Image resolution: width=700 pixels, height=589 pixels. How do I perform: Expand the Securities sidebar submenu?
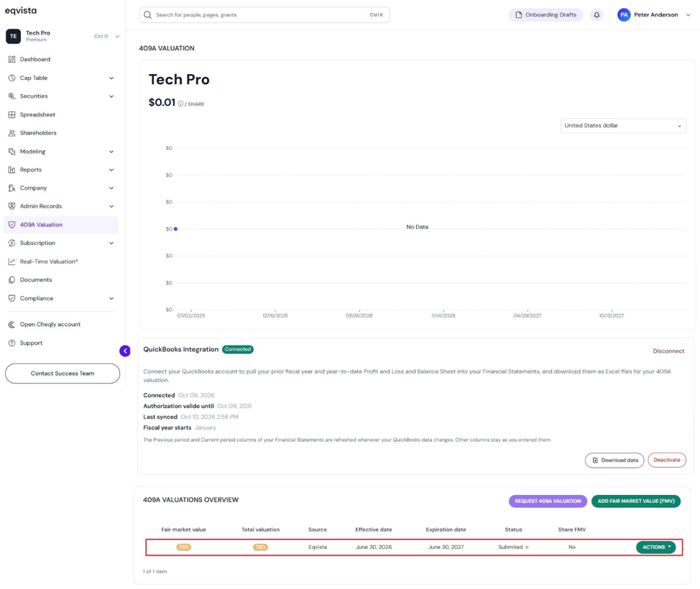click(x=60, y=96)
